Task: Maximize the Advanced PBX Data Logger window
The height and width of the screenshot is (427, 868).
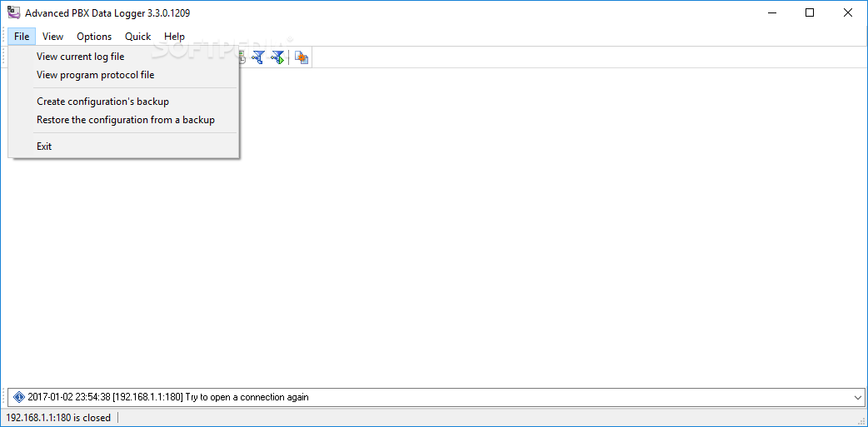Action: pos(810,12)
